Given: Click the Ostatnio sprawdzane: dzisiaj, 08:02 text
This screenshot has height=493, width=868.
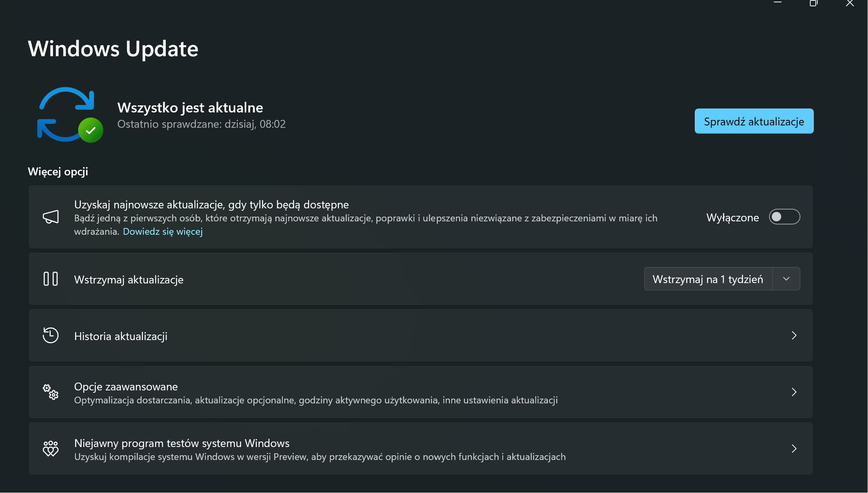Looking at the screenshot, I should pyautogui.click(x=201, y=124).
